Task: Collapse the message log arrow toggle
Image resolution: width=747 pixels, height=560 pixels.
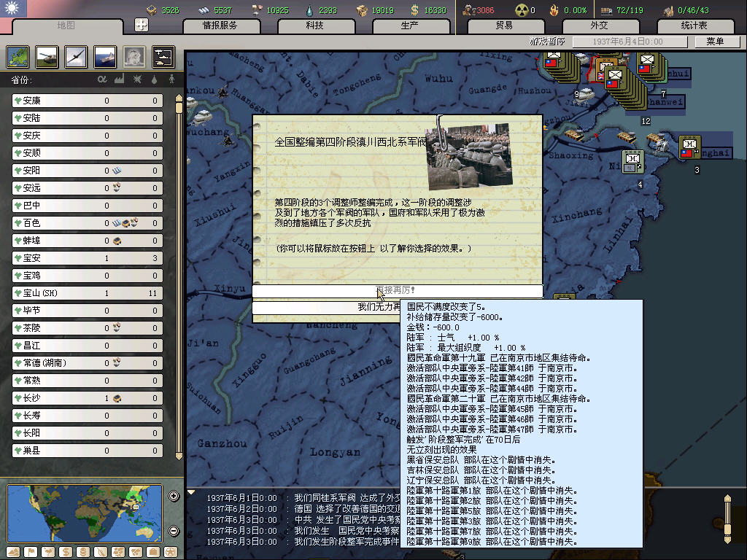Action: coord(190,492)
